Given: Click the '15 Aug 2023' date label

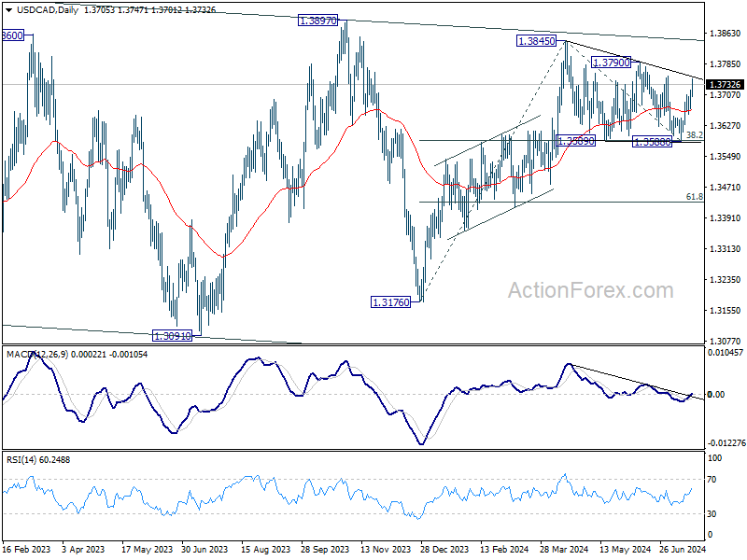Looking at the screenshot, I should [265, 550].
